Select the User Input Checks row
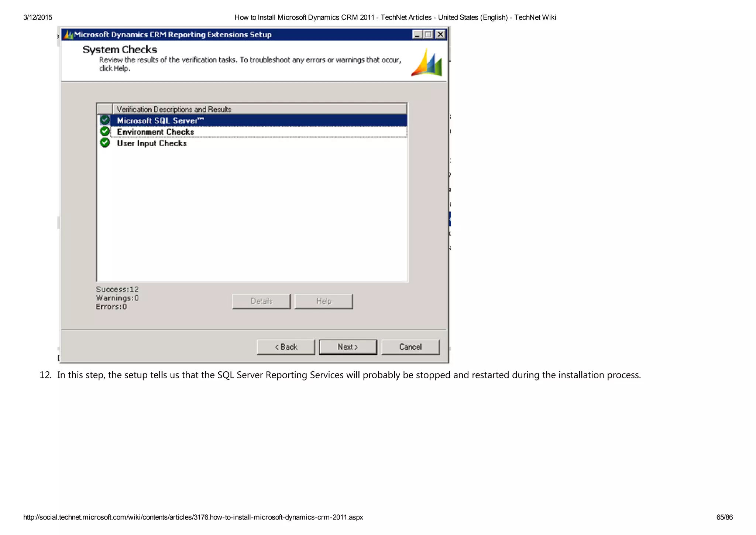Viewport: 756px width, 535px height. coord(252,143)
